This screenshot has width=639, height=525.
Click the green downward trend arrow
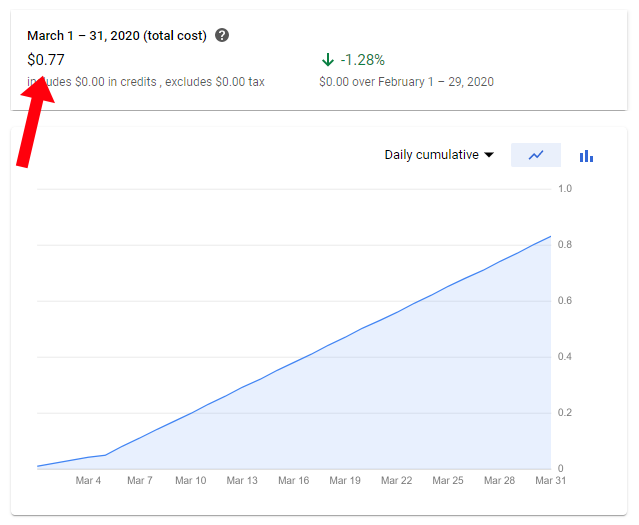[x=327, y=60]
